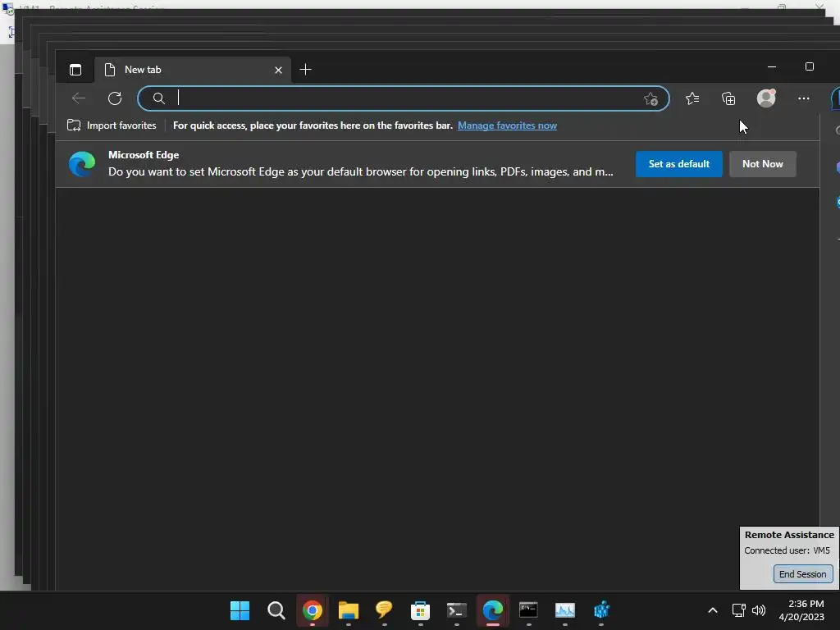840x630 pixels.
Task: Open the Favorites list icon
Action: (x=692, y=98)
